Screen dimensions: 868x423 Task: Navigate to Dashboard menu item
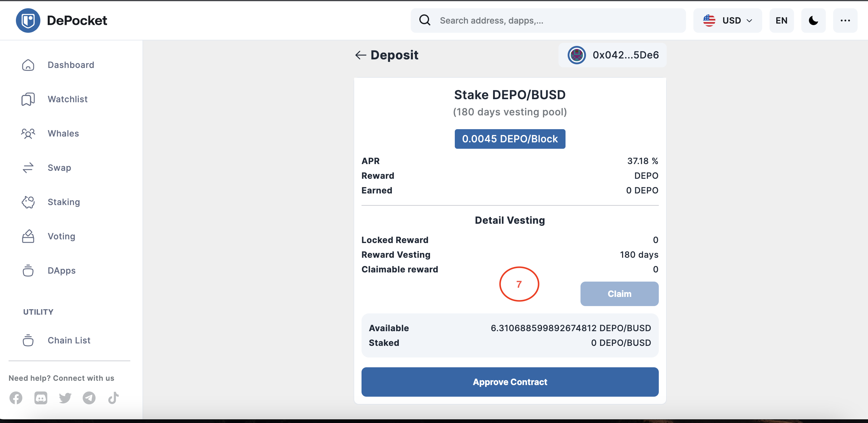tap(71, 65)
